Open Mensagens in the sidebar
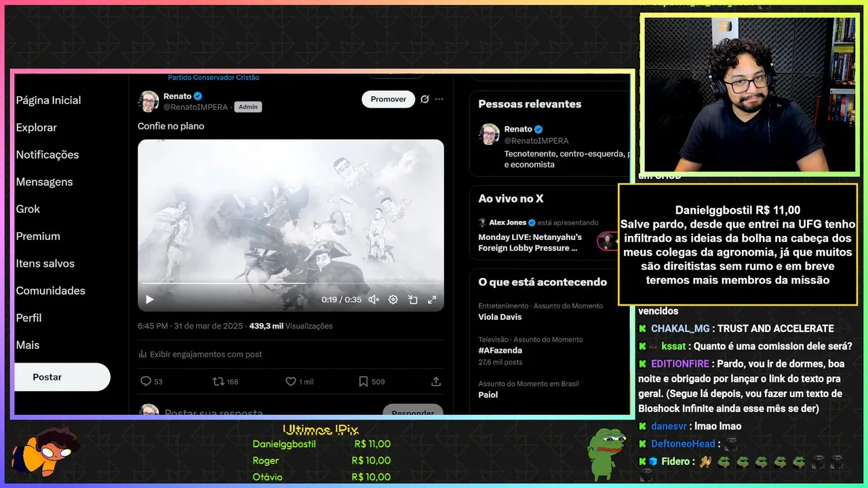The width and height of the screenshot is (868, 488). (44, 182)
